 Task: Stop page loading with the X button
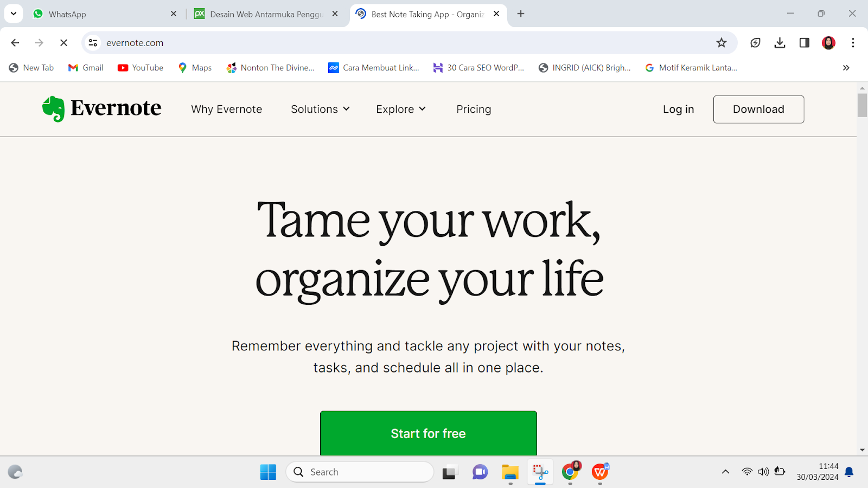[63, 43]
